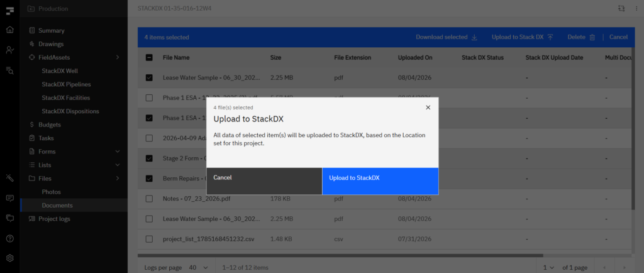This screenshot has width=644, height=273.
Task: Check the lower Lease Water Sample row checkbox
Action: [149, 219]
